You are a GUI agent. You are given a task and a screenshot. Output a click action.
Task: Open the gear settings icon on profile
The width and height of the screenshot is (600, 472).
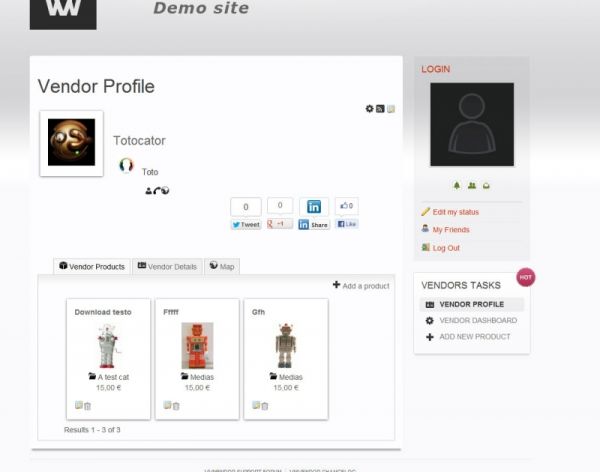point(369,109)
